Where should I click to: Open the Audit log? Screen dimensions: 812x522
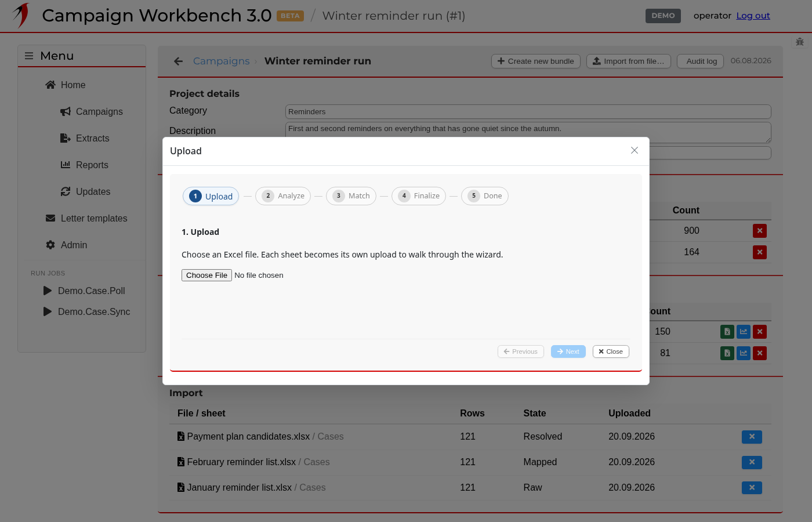[701, 61]
